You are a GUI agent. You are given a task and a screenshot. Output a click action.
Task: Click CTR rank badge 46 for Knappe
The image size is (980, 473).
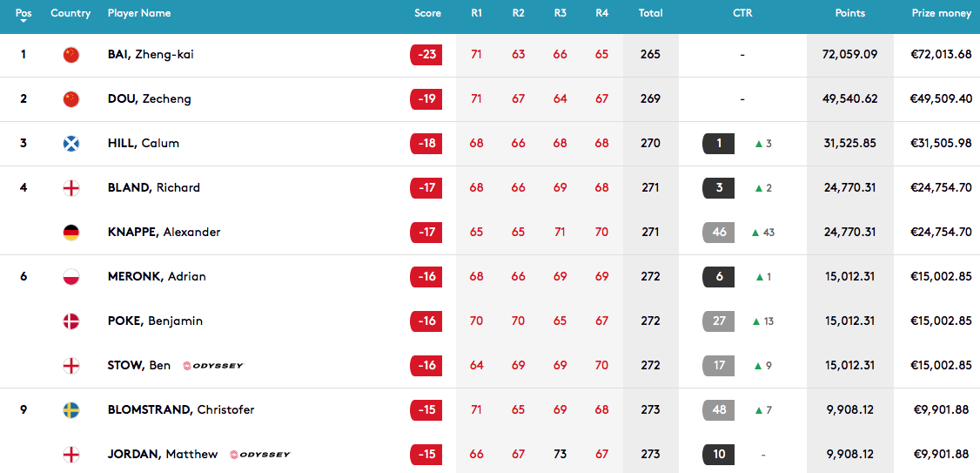[x=719, y=232]
